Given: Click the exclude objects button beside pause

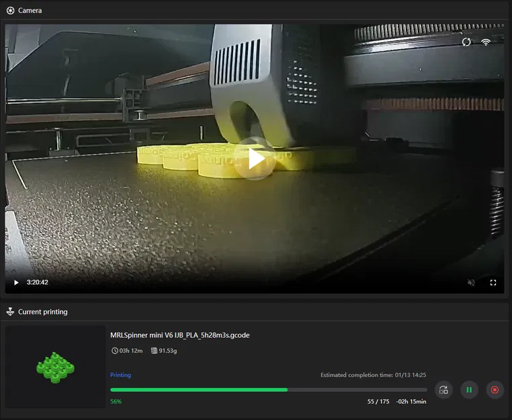Looking at the screenshot, I should click(x=443, y=390).
